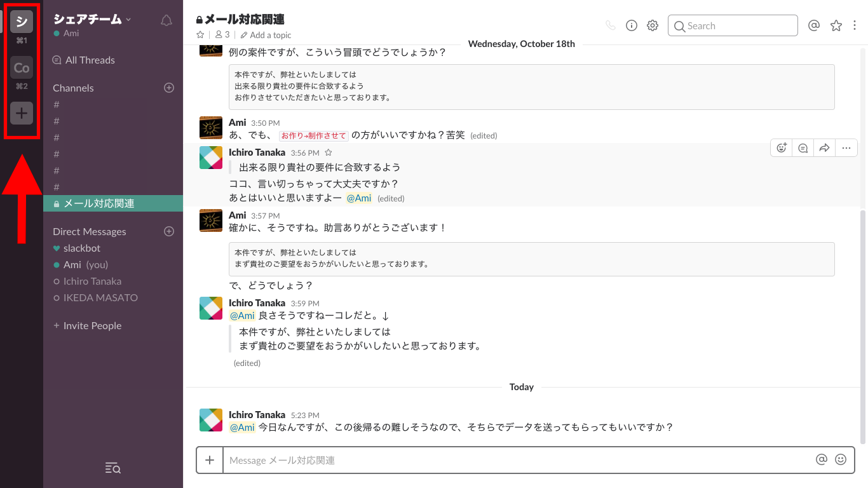Open the シェアチーム workspace menu
This screenshot has width=868, height=488.
(x=88, y=19)
